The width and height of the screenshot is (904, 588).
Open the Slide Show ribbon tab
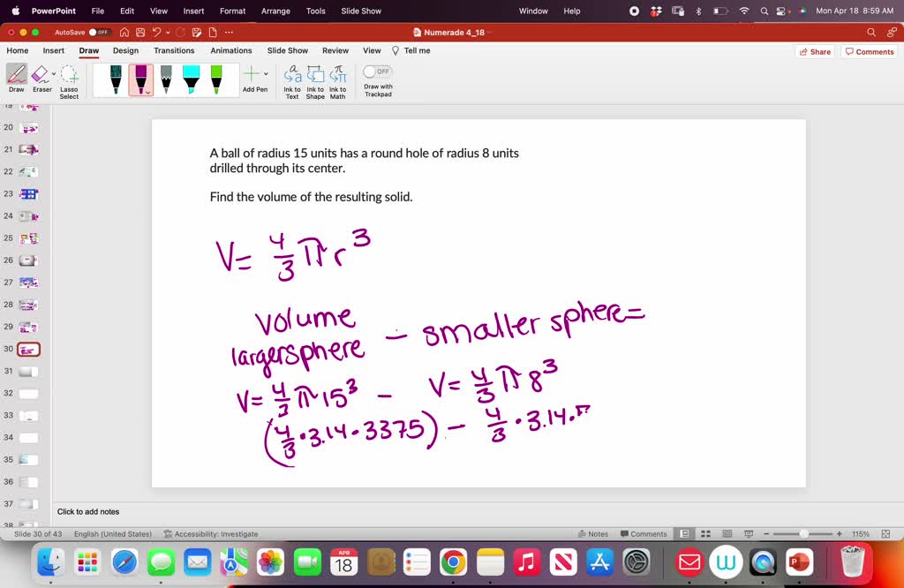[288, 50]
